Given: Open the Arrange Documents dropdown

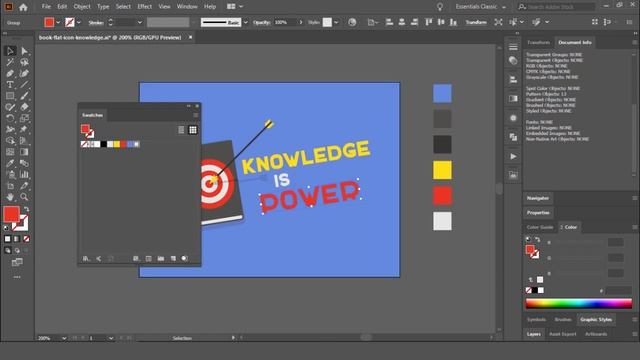Looking at the screenshot, I should click(235, 7).
